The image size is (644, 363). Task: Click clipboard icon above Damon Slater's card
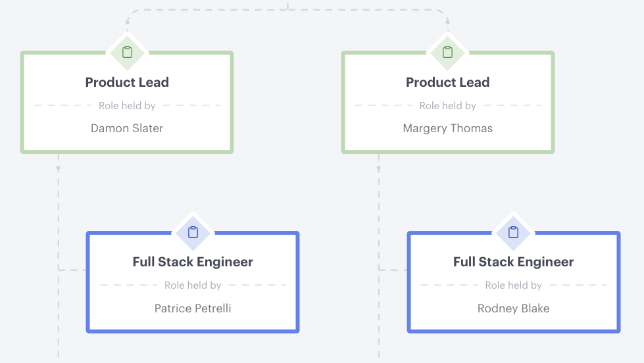[128, 52]
